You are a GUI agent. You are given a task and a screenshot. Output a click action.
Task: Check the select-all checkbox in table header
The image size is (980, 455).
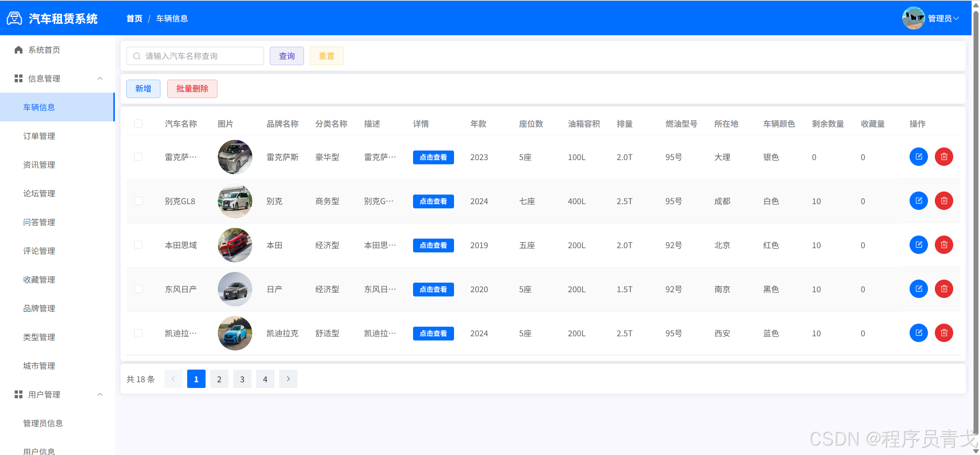[x=138, y=124]
